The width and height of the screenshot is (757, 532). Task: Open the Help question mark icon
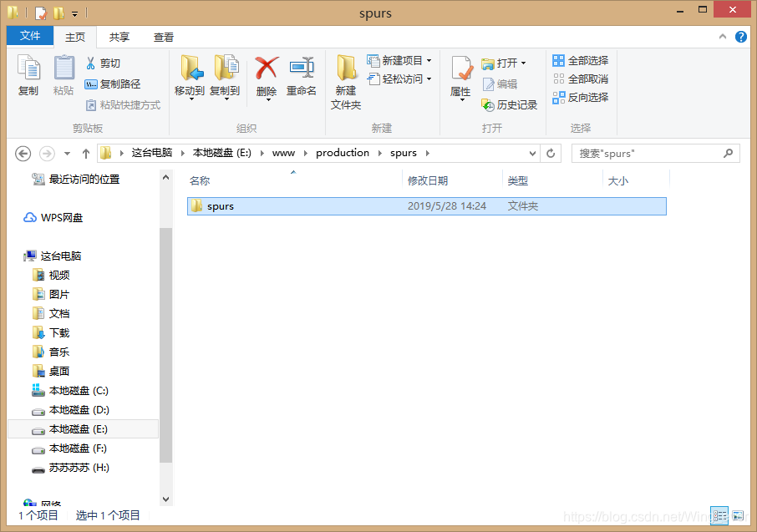pos(740,37)
